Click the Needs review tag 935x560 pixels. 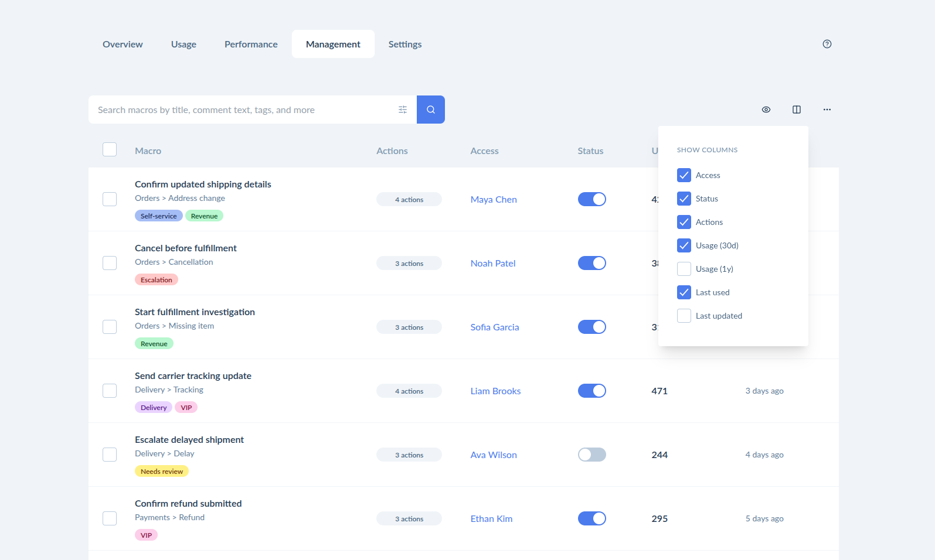162,471
